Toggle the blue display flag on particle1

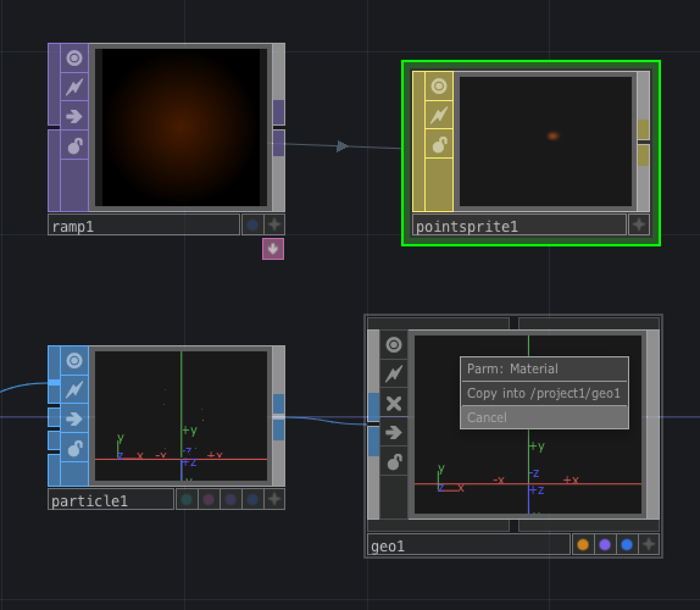point(252,499)
